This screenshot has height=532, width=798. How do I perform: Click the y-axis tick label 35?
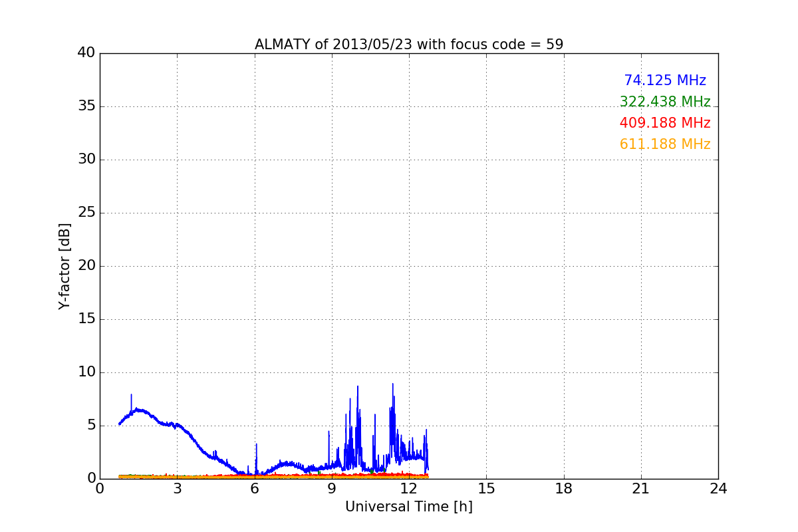[86, 106]
